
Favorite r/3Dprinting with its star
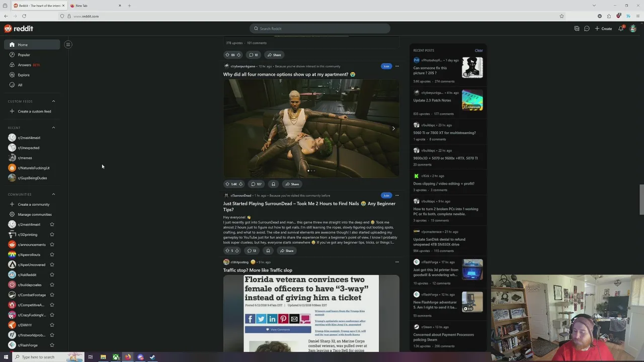[52, 234]
